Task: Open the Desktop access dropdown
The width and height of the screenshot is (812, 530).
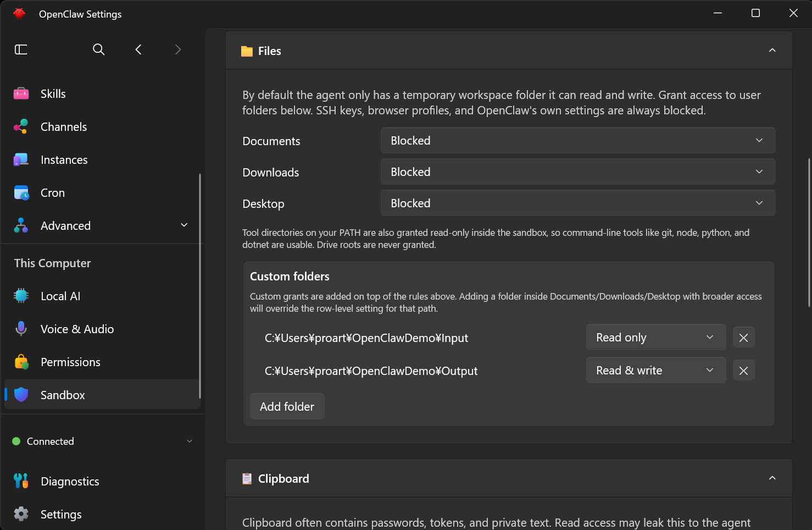Action: pyautogui.click(x=578, y=203)
